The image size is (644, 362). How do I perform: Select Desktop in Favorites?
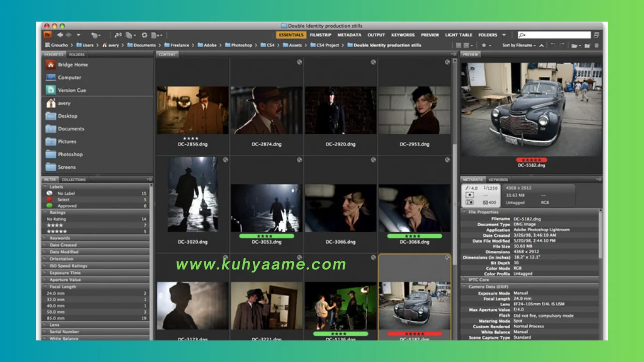(62, 116)
